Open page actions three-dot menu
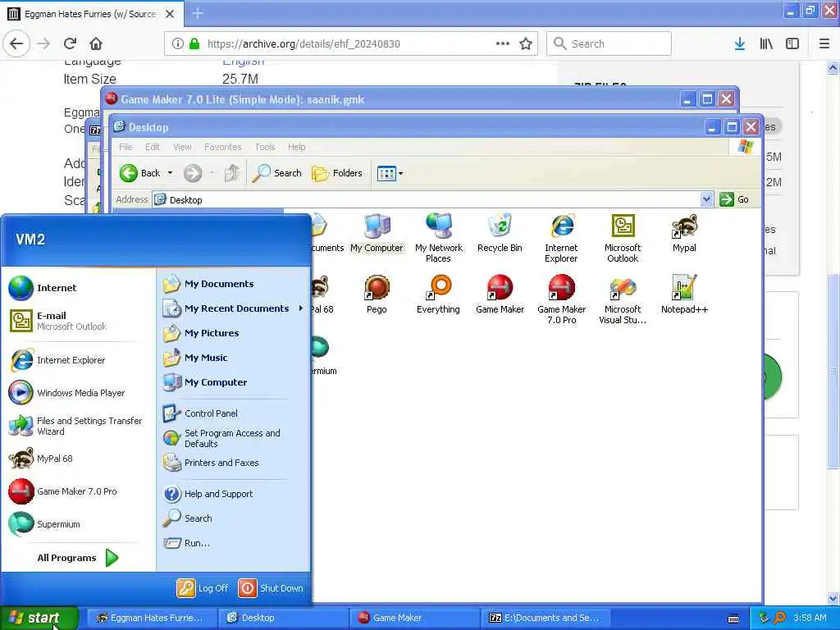 pos(503,43)
